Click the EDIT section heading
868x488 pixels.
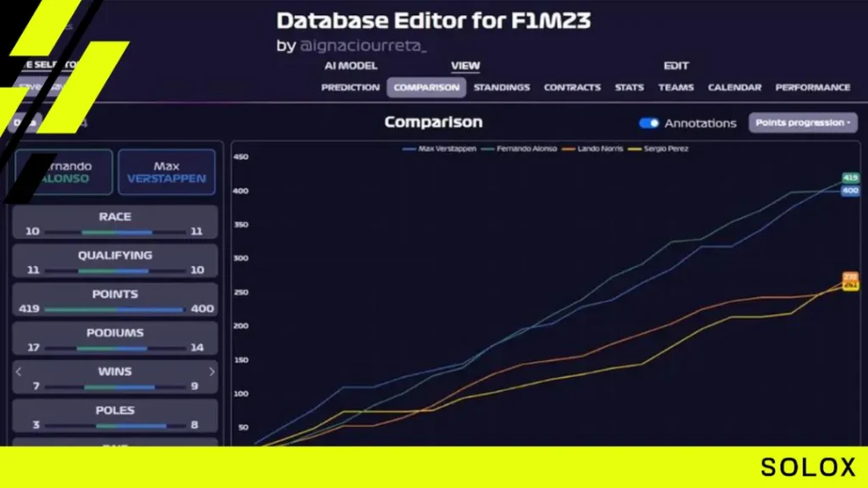pyautogui.click(x=676, y=66)
